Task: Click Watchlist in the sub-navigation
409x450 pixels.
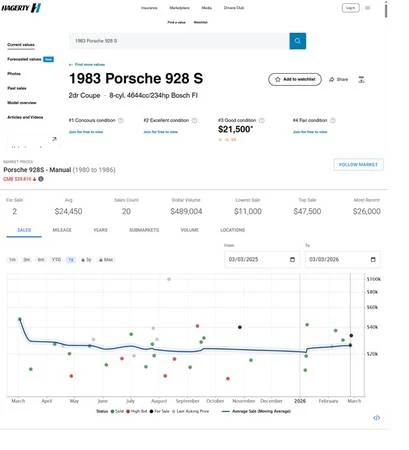Action: click(201, 22)
